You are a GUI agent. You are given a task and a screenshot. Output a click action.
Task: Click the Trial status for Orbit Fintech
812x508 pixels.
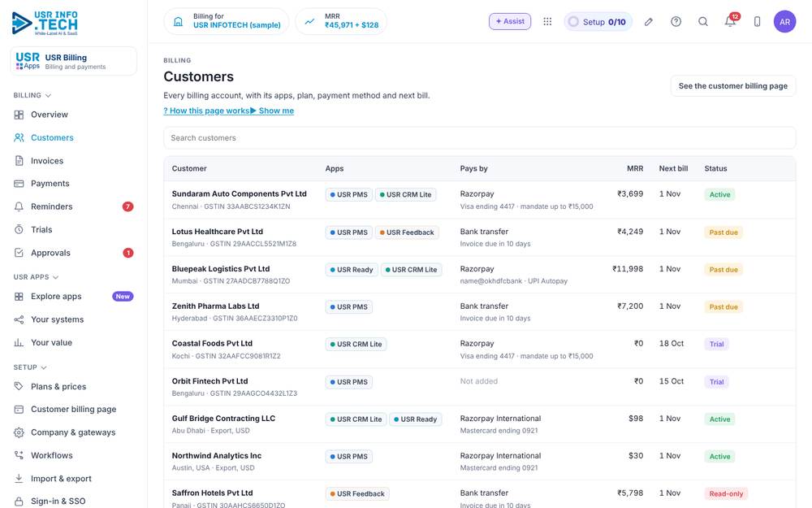(x=716, y=381)
